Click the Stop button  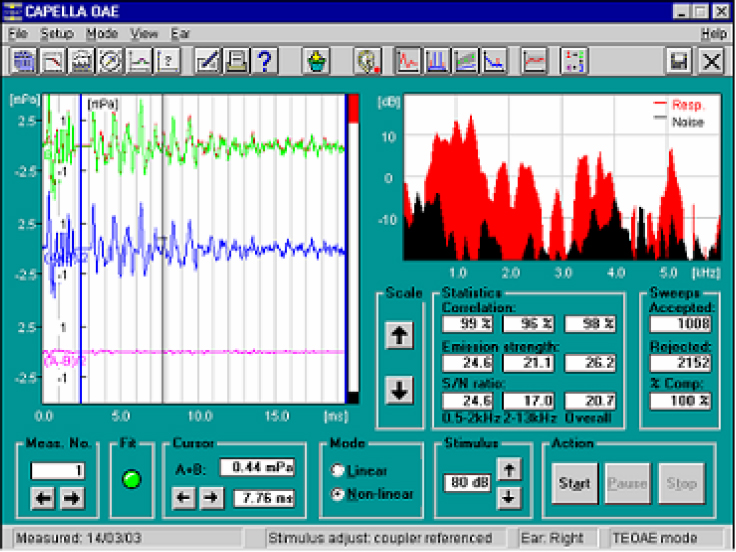point(682,483)
